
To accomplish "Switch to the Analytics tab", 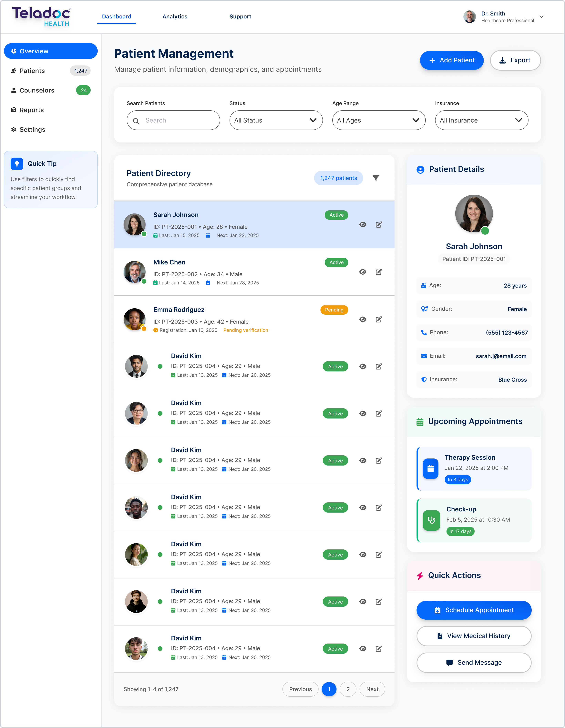I will pyautogui.click(x=175, y=16).
